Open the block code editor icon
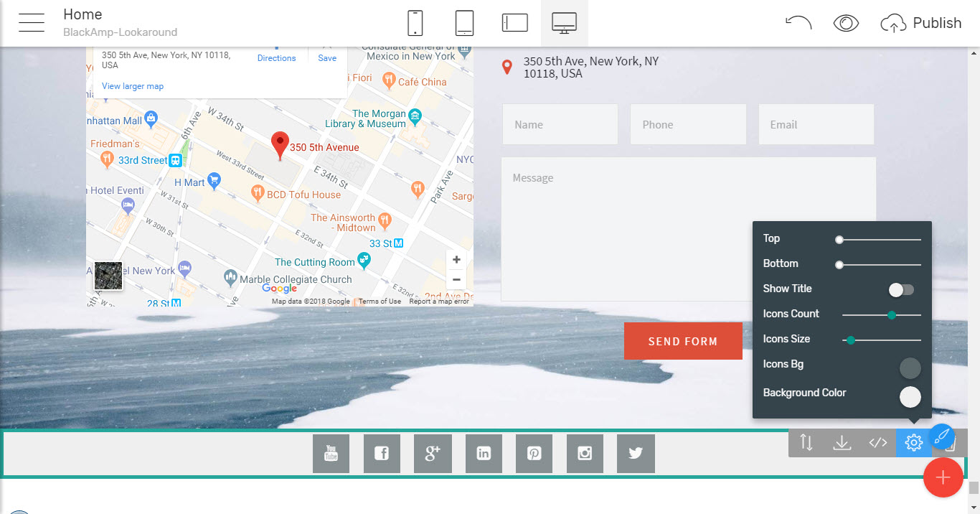The width and height of the screenshot is (980, 514). tap(878, 443)
